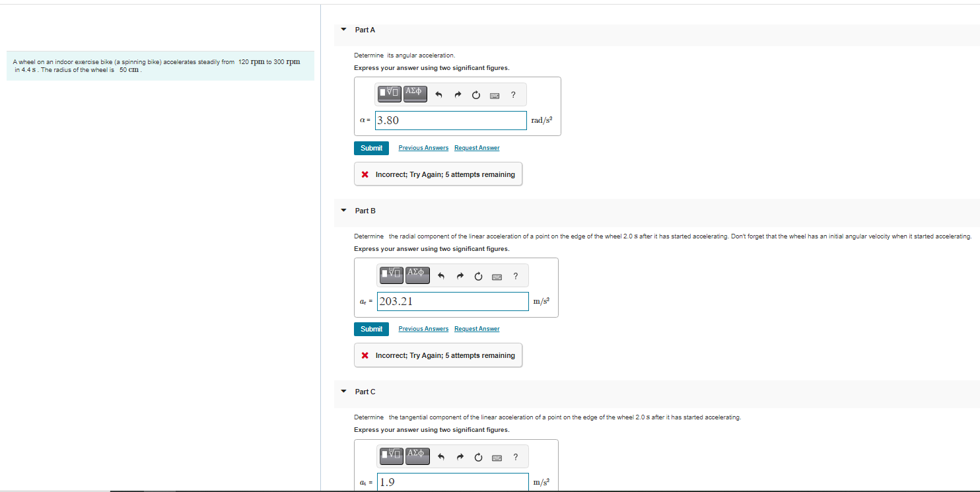
Task: Undo the last edit in Part A
Action: point(438,94)
